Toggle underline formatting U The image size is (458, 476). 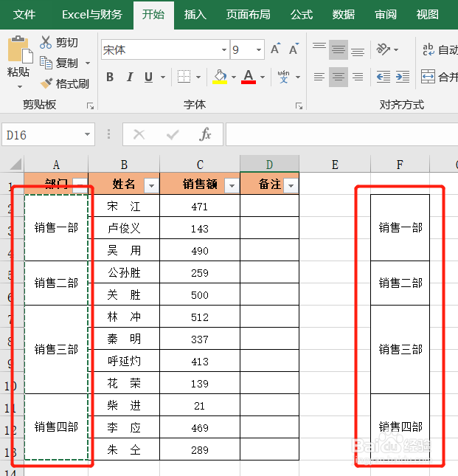click(x=149, y=77)
